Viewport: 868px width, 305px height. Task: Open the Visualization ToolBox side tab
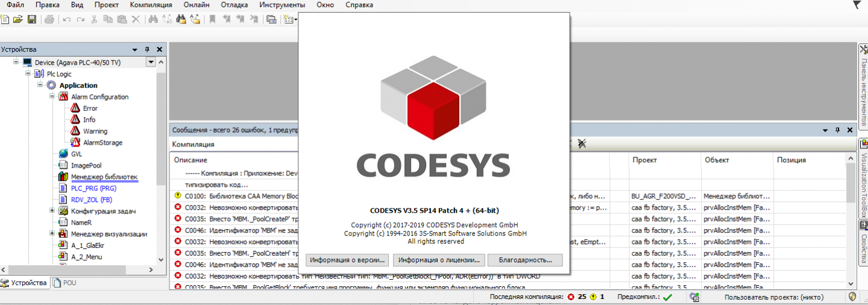click(863, 179)
